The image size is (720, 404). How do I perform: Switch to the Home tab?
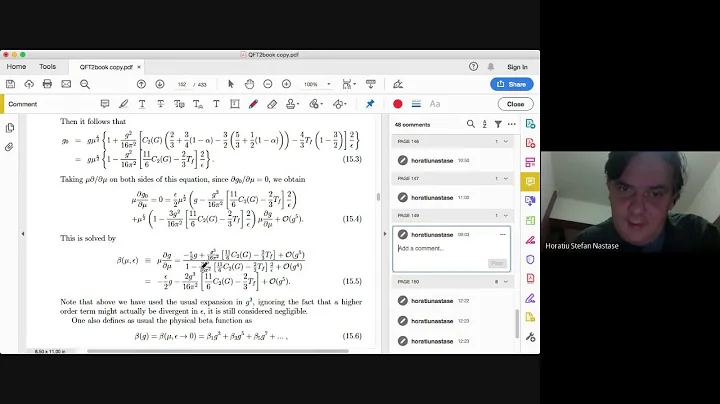[16, 67]
